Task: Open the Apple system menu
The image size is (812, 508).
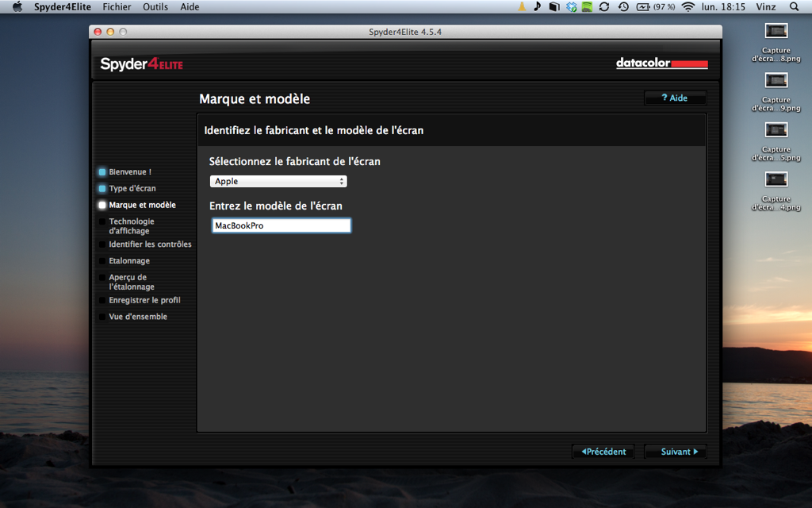Action: point(17,7)
